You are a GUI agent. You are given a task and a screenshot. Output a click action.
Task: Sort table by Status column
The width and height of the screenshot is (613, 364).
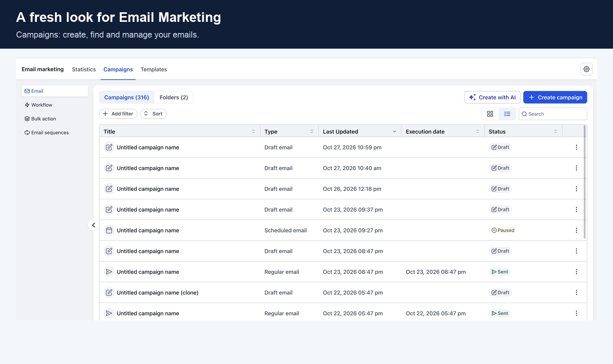click(556, 131)
